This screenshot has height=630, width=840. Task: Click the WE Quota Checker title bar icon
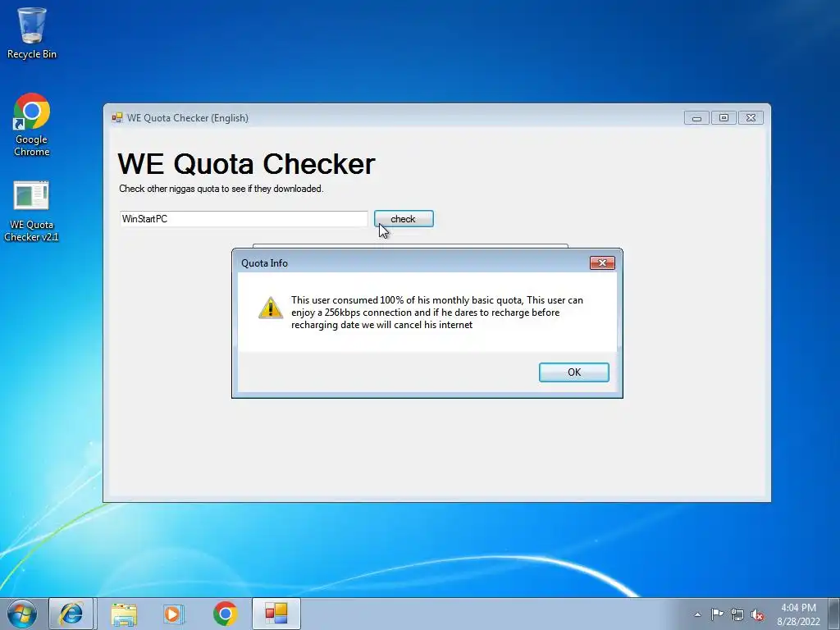click(x=116, y=118)
